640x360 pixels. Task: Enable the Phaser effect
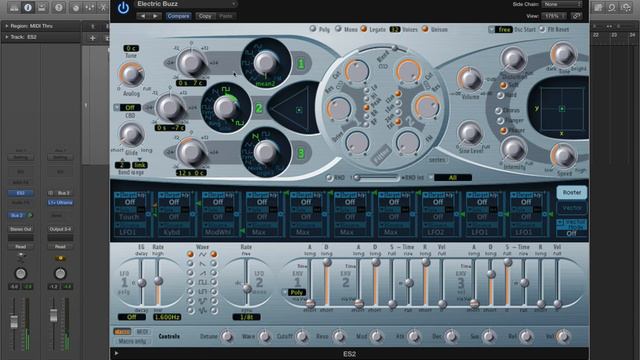503,130
